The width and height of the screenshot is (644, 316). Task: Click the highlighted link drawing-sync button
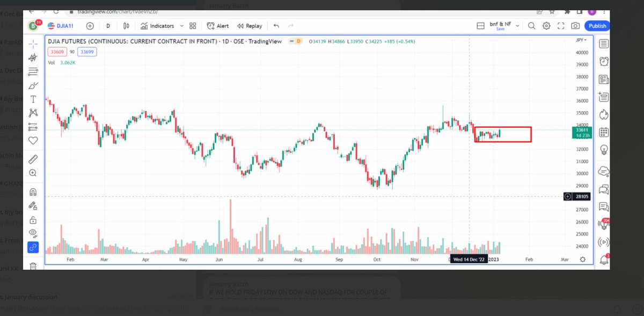click(x=33, y=247)
